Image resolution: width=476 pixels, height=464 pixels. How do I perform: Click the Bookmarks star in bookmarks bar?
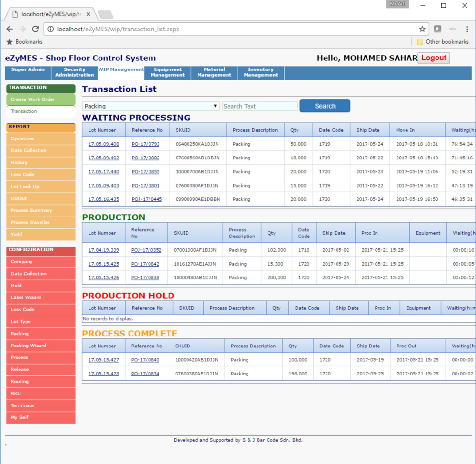(x=10, y=42)
